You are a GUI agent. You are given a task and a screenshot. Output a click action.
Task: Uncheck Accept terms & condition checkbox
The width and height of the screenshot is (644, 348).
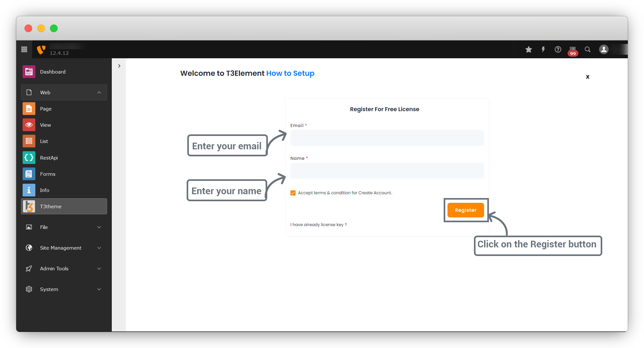click(x=293, y=193)
